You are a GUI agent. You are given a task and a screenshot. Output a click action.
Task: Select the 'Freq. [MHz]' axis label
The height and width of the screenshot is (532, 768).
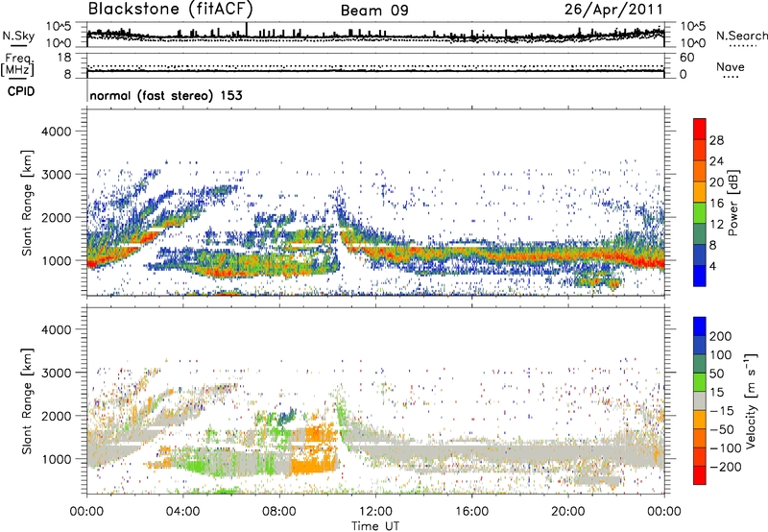click(18, 64)
